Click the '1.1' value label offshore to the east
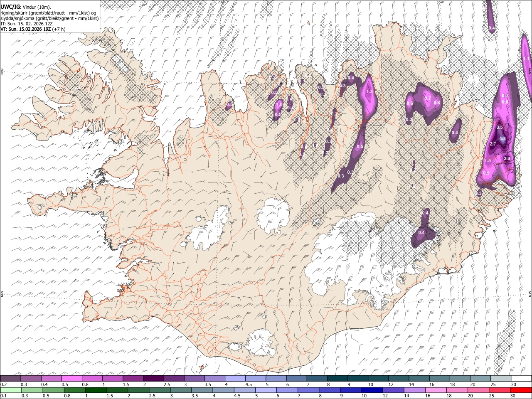Image resolution: width=532 pixels, height=399 pixels. [x=526, y=59]
